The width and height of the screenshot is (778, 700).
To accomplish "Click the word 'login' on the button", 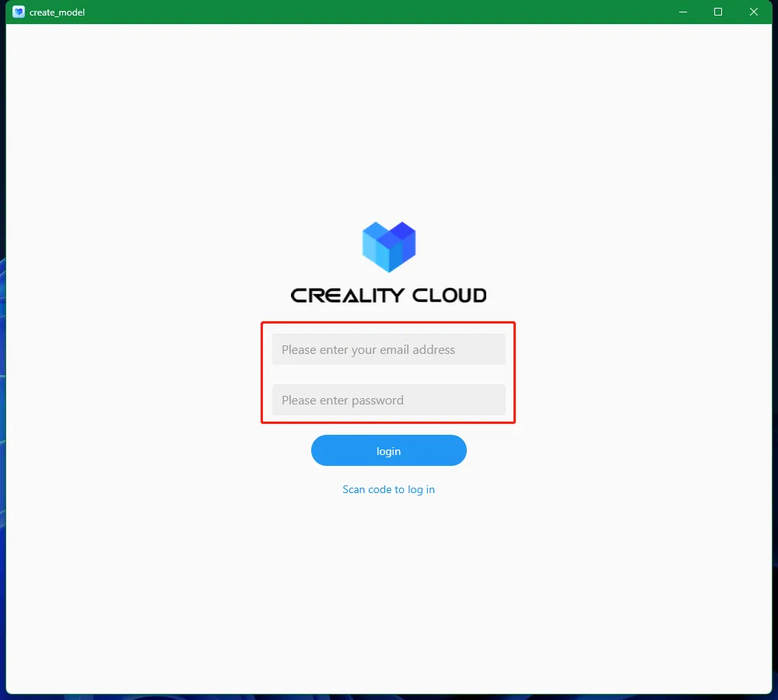I will click(x=388, y=451).
